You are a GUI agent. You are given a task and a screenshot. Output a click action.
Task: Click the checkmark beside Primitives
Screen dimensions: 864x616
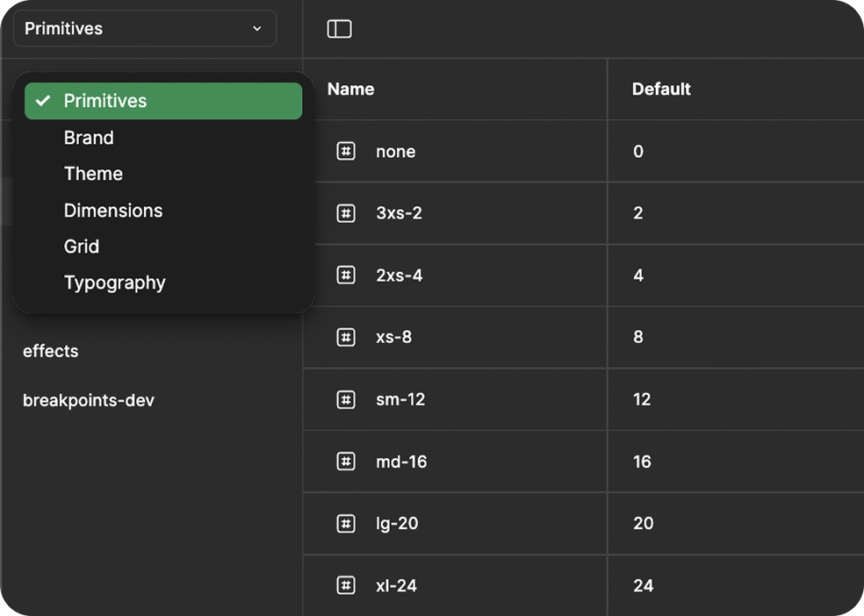click(x=43, y=100)
